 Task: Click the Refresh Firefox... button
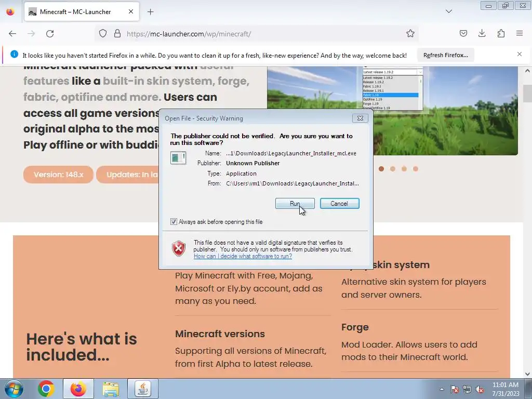[x=445, y=55]
